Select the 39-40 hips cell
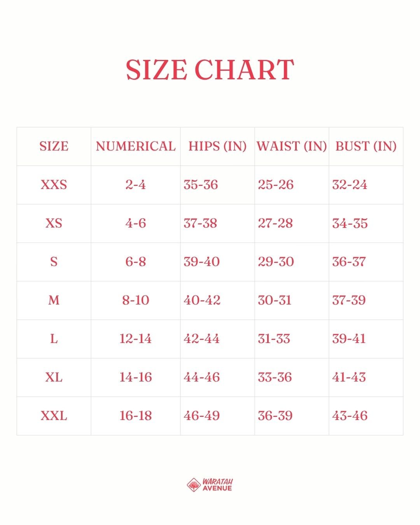 201,262
